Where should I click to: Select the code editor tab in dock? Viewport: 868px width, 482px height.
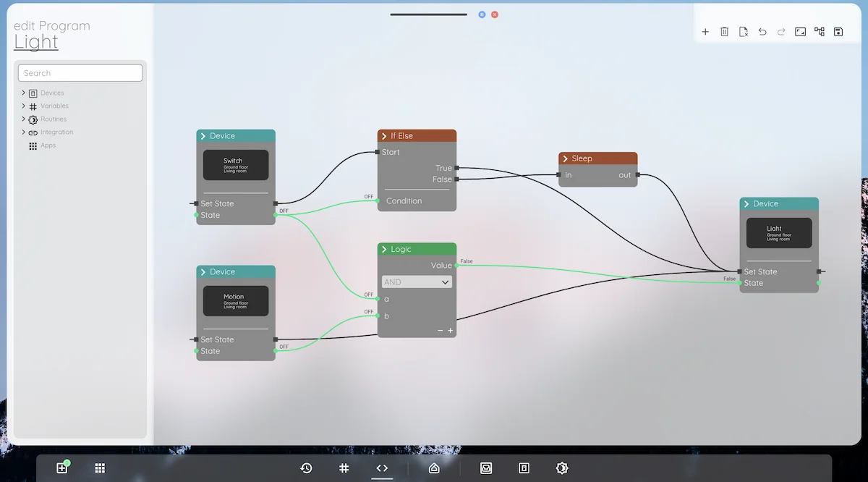(x=382, y=468)
